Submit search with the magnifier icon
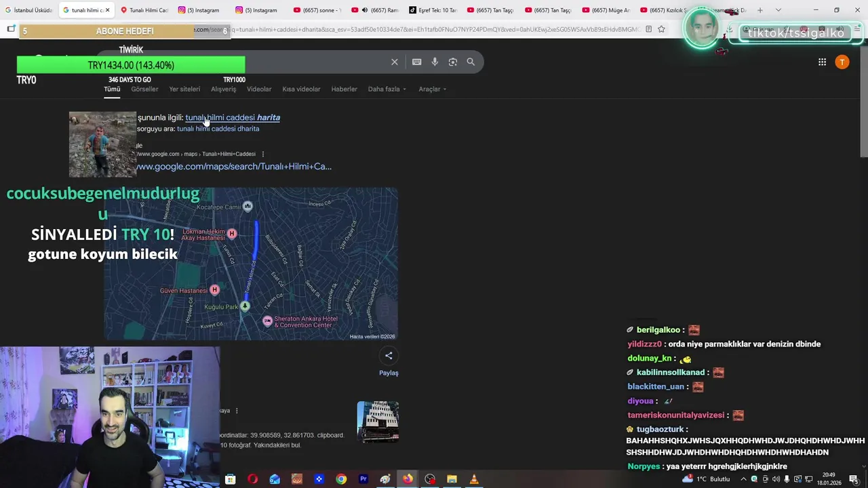Image resolution: width=868 pixels, height=488 pixels. [471, 62]
